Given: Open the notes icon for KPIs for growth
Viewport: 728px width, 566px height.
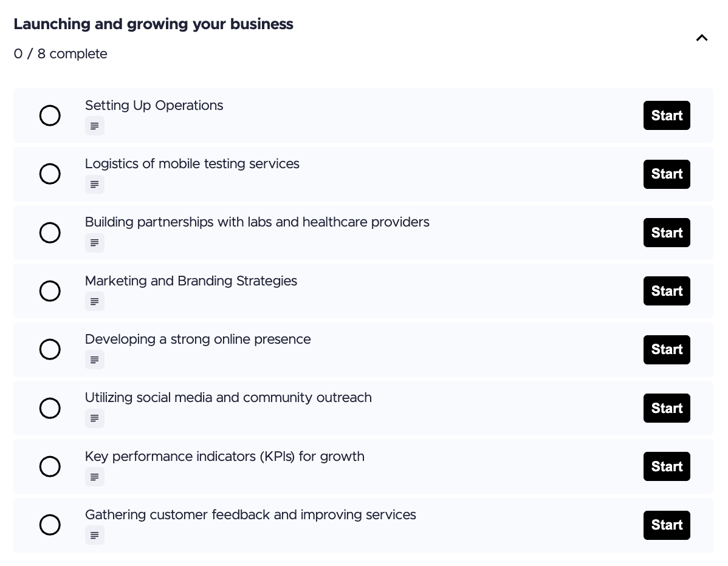Looking at the screenshot, I should (95, 477).
